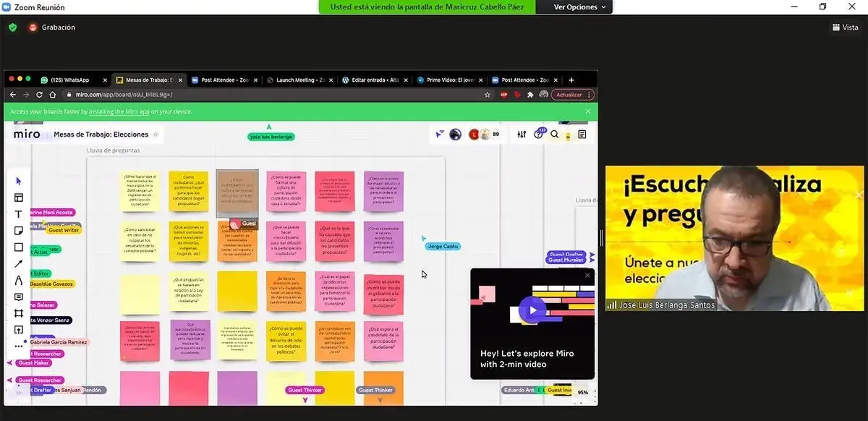Expand more tools in Miro toolbar
The height and width of the screenshot is (421, 868).
click(19, 346)
